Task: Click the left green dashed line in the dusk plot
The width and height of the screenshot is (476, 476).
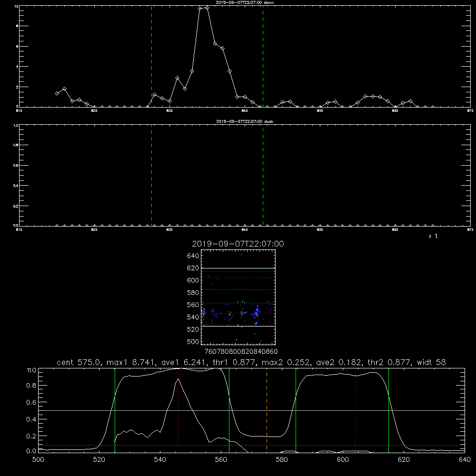Action: (151, 175)
